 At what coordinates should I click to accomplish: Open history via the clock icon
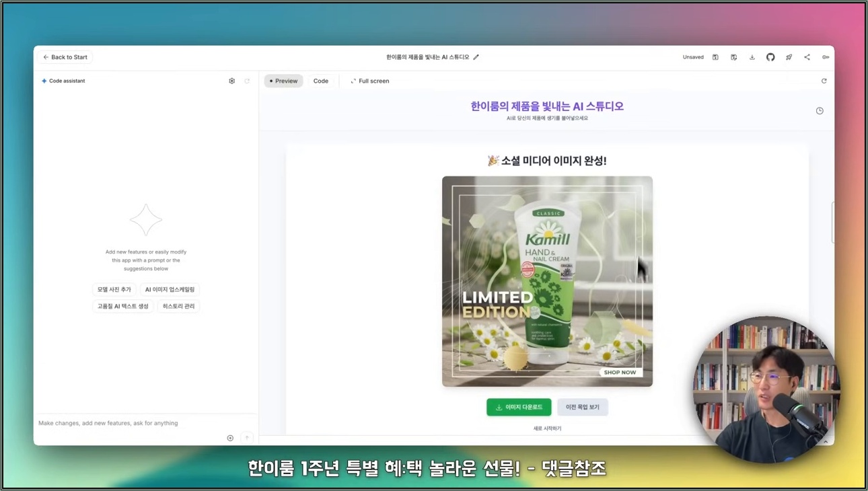point(820,111)
